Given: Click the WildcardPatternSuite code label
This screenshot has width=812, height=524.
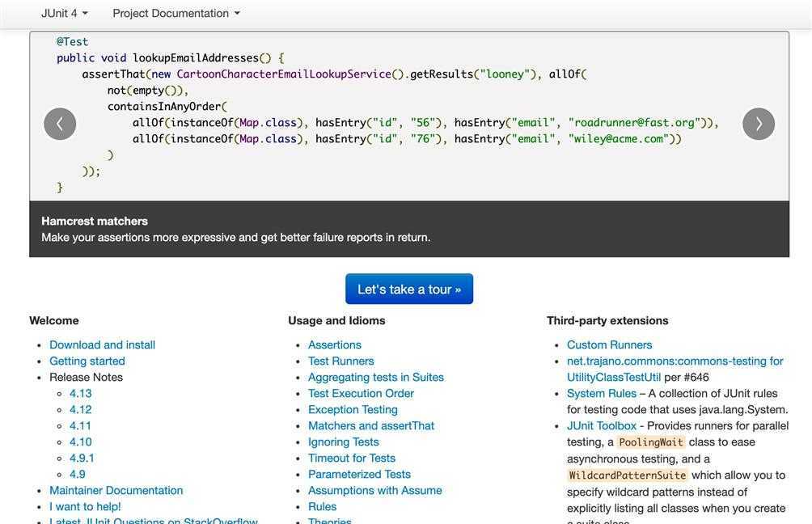Looking at the screenshot, I should (627, 475).
